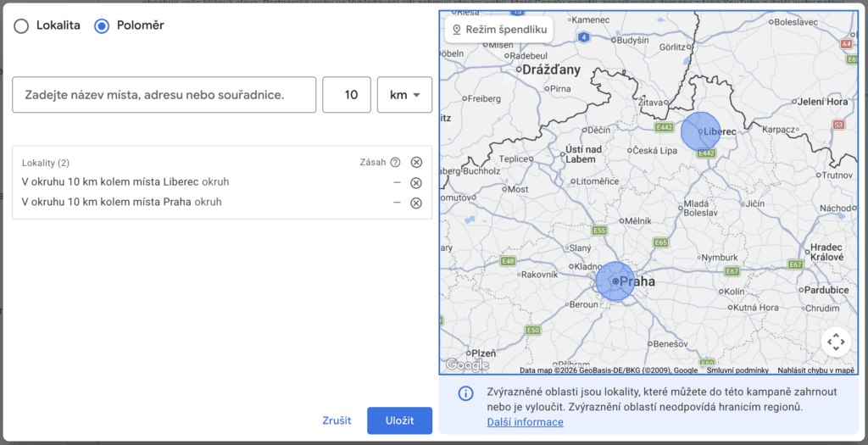Choose the Poloměr radio option

102,25
